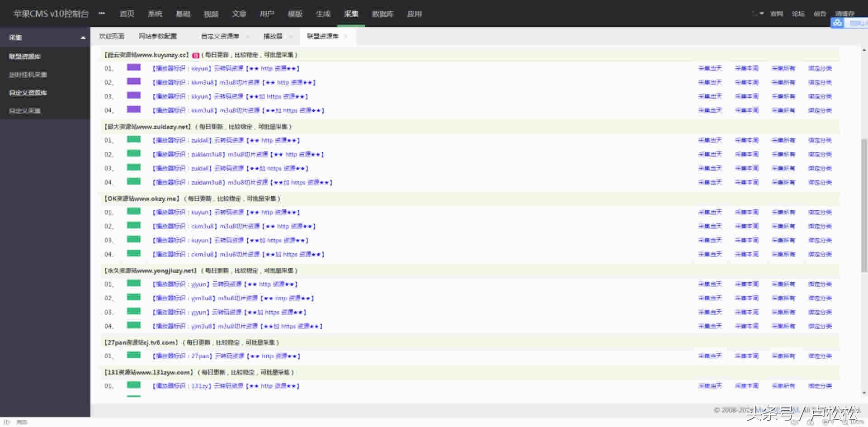Click the blue Baidu cloud icon
Screen dimensions: 868x427
coord(837,23)
